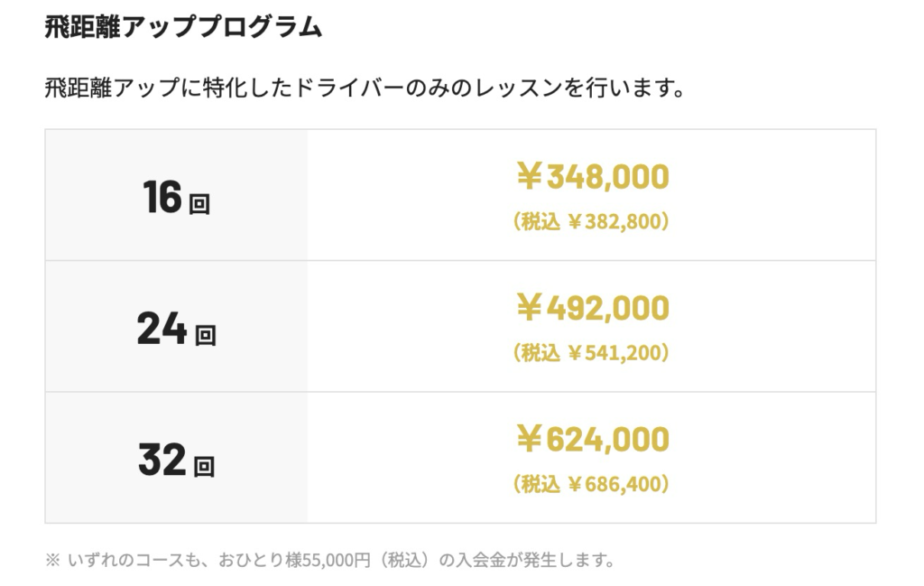Click the 回 character beside 16
The height and width of the screenshot is (586, 924).
point(199,204)
